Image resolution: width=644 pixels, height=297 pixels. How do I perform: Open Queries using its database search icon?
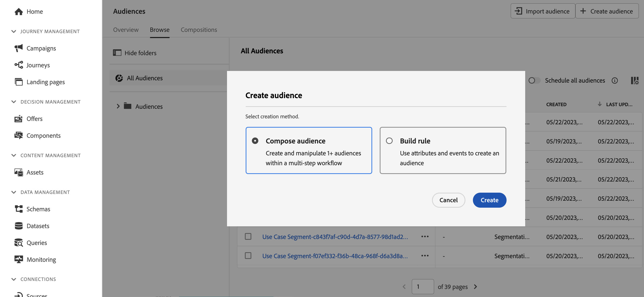pyautogui.click(x=19, y=243)
